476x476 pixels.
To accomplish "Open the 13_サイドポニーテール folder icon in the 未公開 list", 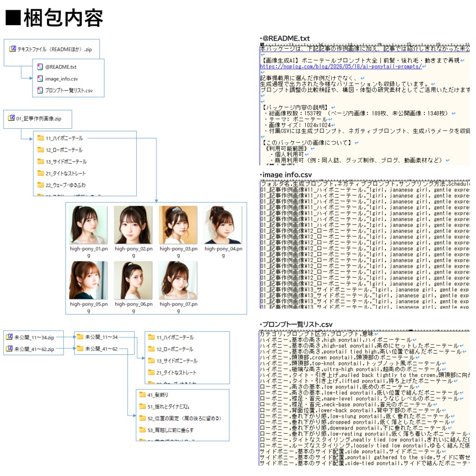I will (151, 360).
